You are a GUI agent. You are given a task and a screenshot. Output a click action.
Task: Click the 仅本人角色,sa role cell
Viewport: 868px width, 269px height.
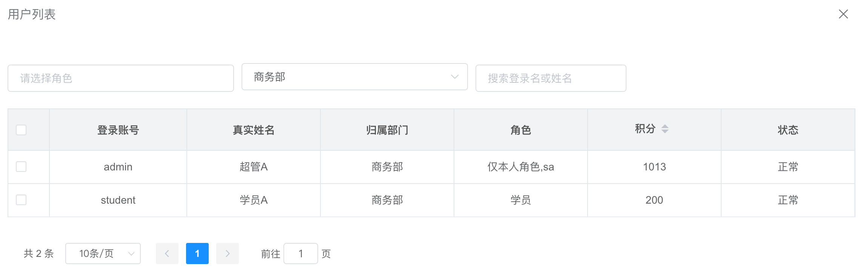click(521, 167)
